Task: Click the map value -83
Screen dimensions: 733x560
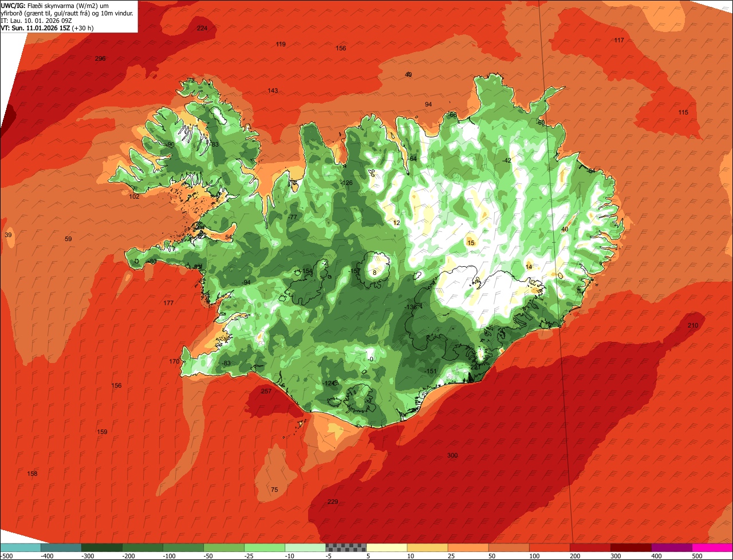Action: click(x=226, y=363)
